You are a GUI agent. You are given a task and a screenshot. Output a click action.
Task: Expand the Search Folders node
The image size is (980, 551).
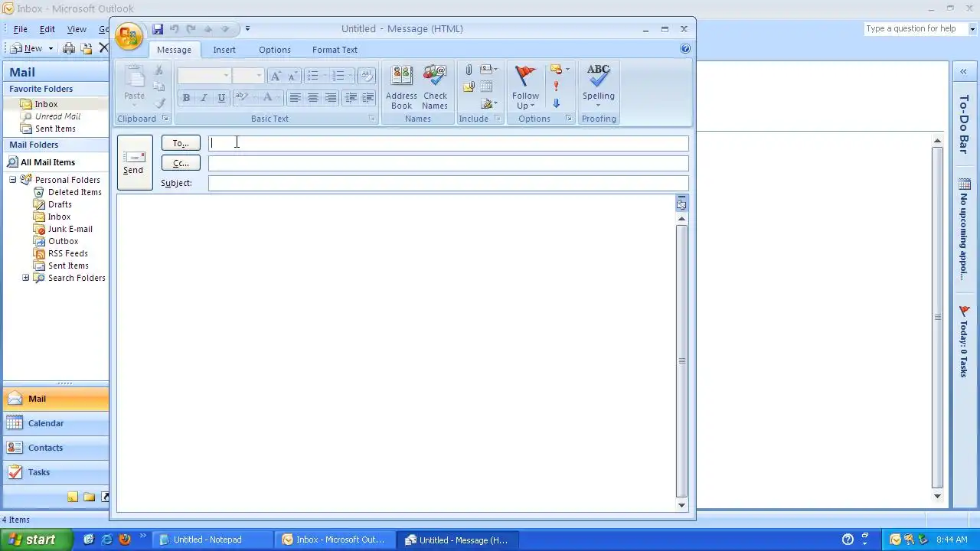coord(25,278)
